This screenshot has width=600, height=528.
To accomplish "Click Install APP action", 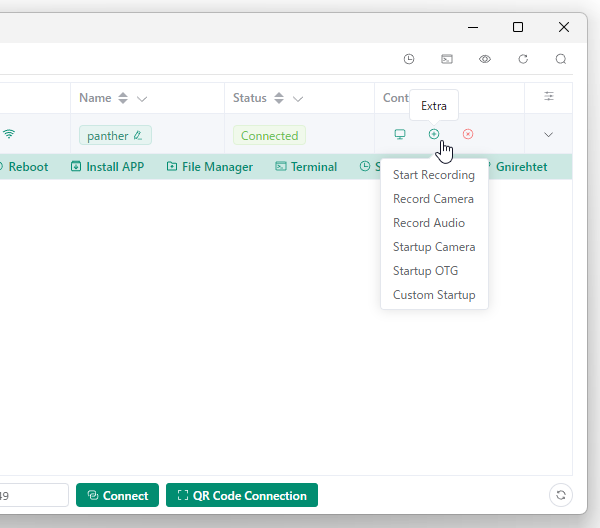I will (x=108, y=167).
